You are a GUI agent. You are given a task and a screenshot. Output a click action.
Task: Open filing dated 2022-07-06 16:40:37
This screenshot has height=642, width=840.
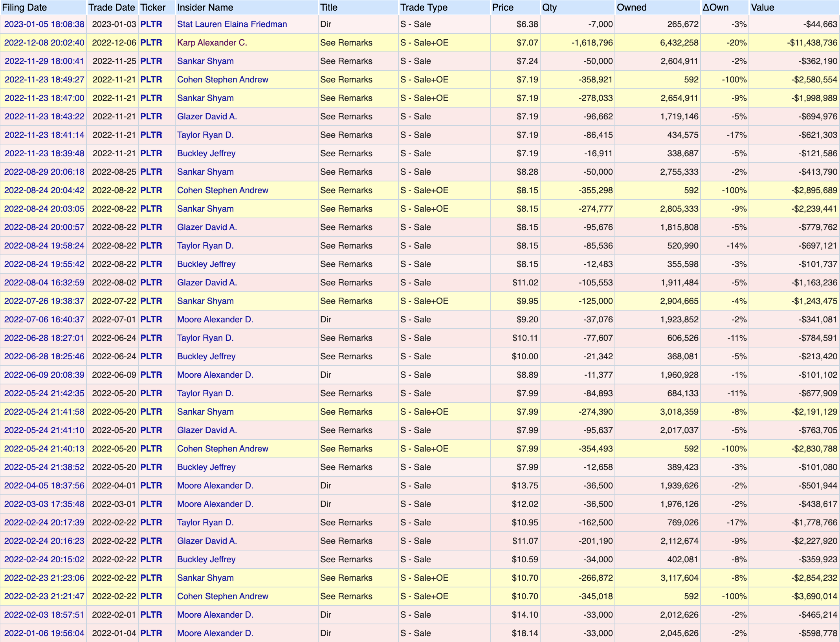click(44, 319)
